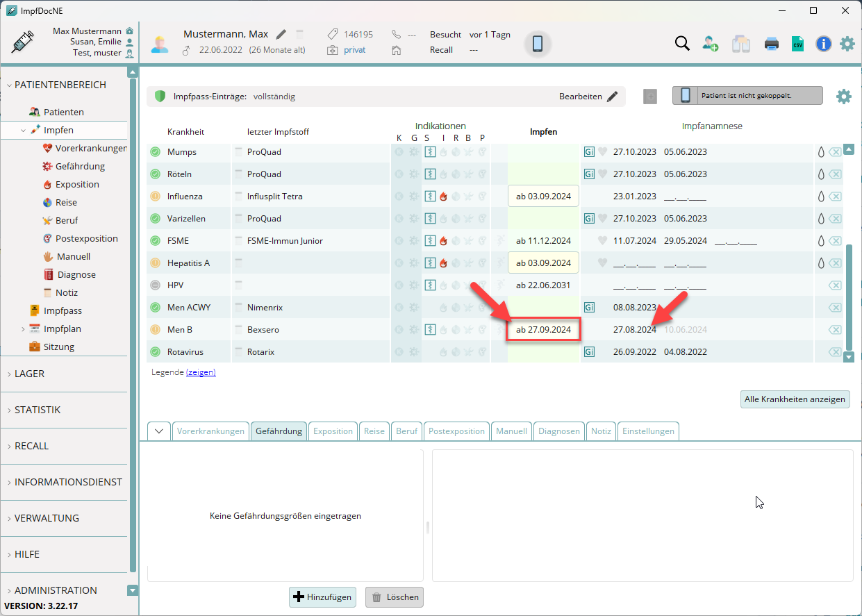Viewport: 862px width, 616px height.
Task: Switch to the Reise tab
Action: 374,431
